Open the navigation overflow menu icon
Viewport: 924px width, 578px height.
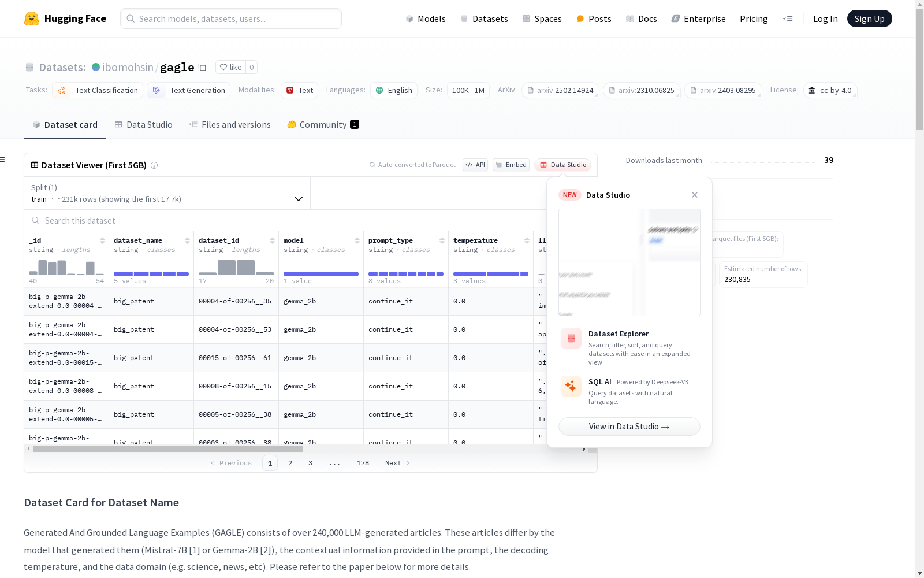pos(788,18)
